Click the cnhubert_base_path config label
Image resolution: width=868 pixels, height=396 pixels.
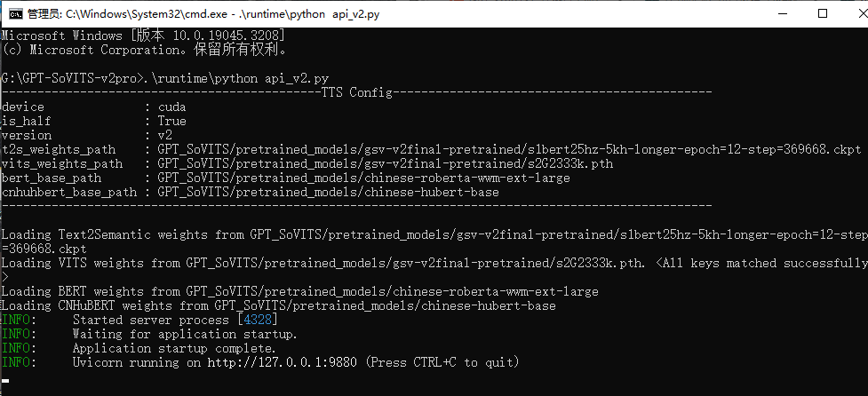coord(69,192)
